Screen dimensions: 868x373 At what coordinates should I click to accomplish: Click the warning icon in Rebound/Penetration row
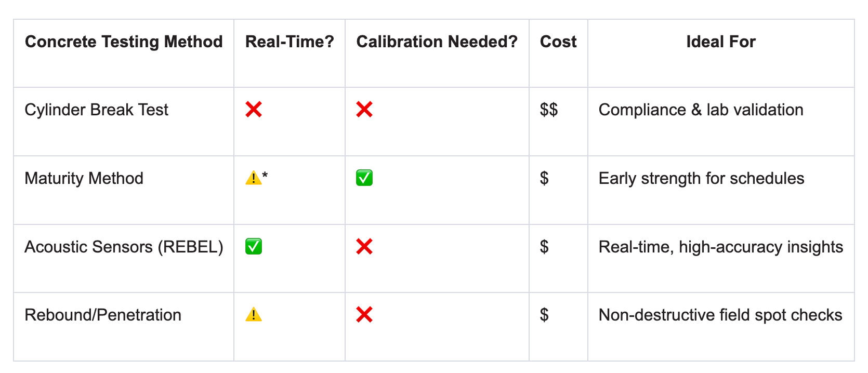coord(254,315)
